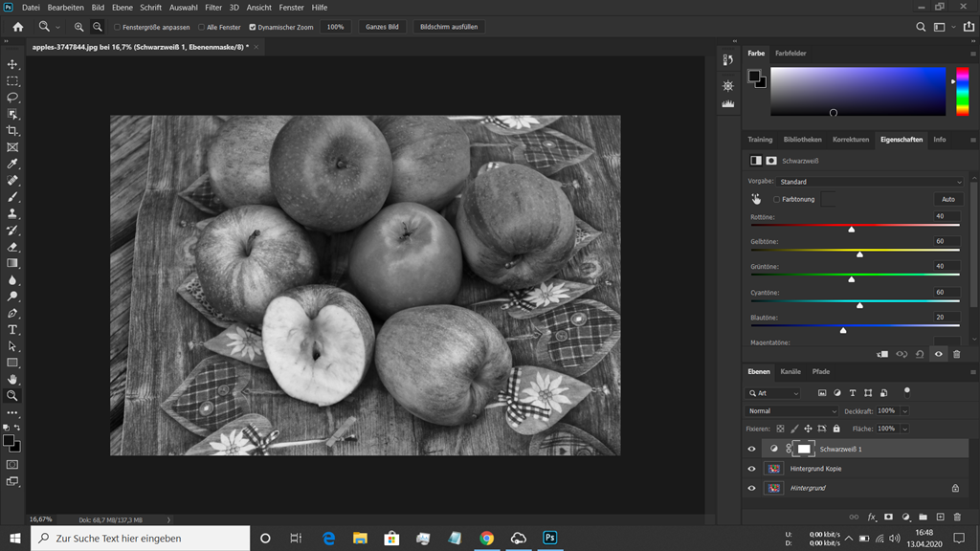Screen dimensions: 980x551
Task: Select the Healing Brush tool
Action: click(12, 181)
